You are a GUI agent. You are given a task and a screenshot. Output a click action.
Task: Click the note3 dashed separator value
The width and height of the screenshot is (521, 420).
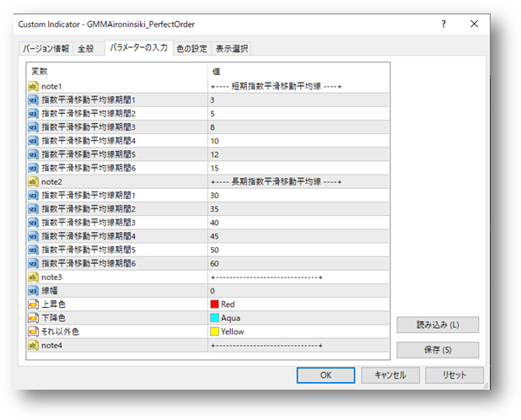click(x=266, y=277)
